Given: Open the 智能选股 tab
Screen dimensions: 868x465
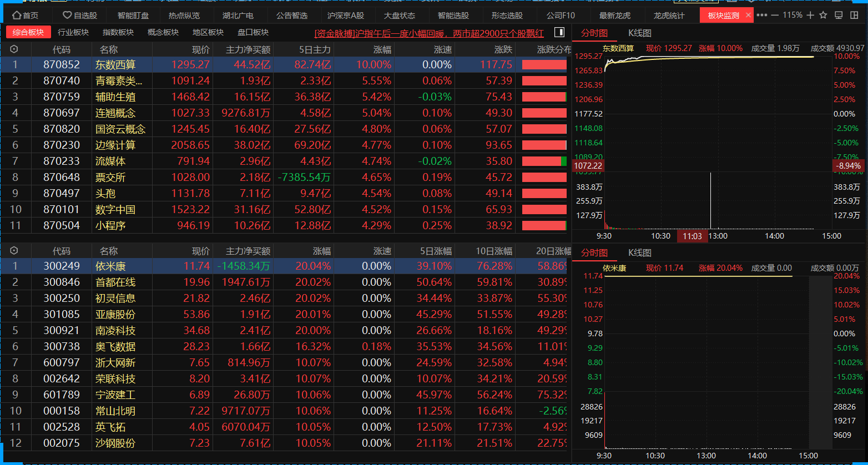Looking at the screenshot, I should tap(453, 16).
